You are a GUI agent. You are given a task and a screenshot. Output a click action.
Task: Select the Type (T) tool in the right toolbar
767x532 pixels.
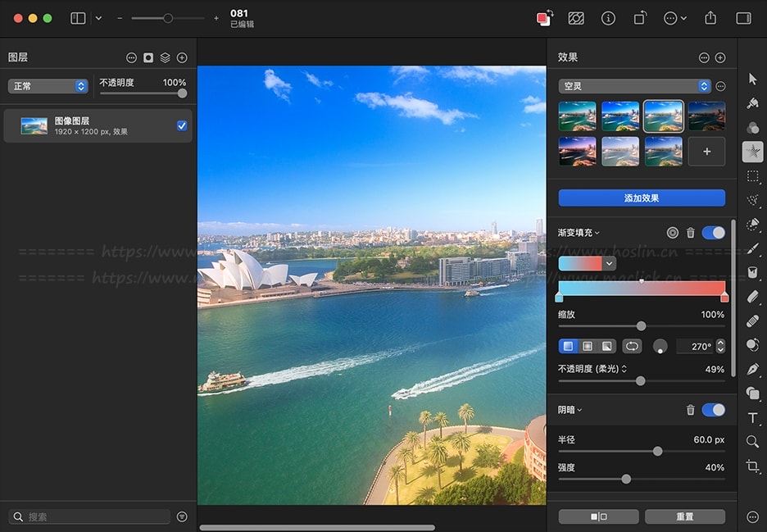[x=752, y=418]
